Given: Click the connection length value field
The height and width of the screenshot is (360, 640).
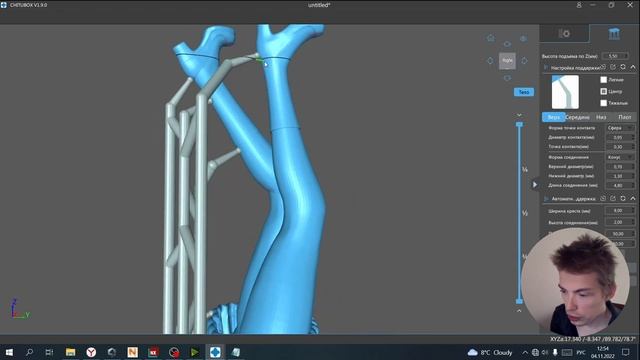Looking at the screenshot, I should pyautogui.click(x=620, y=185).
